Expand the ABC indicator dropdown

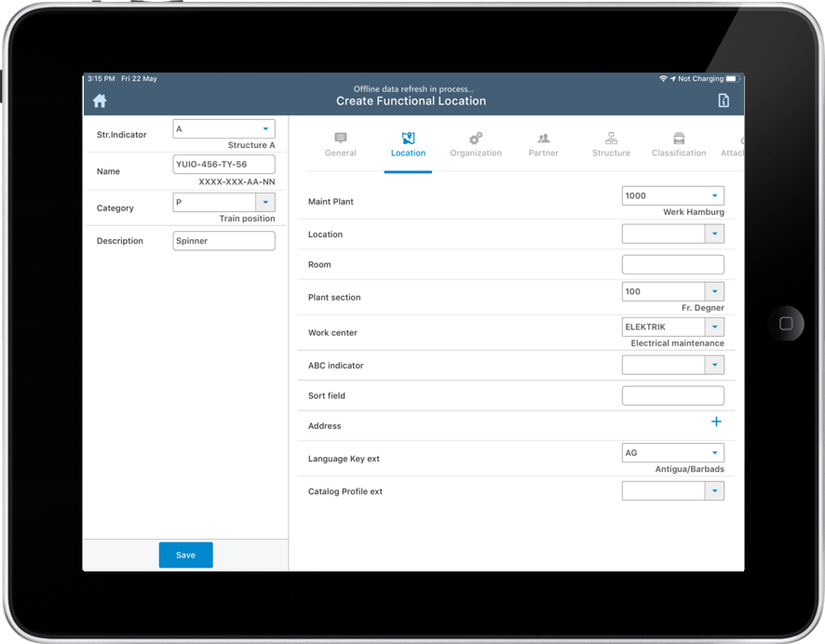(x=714, y=364)
